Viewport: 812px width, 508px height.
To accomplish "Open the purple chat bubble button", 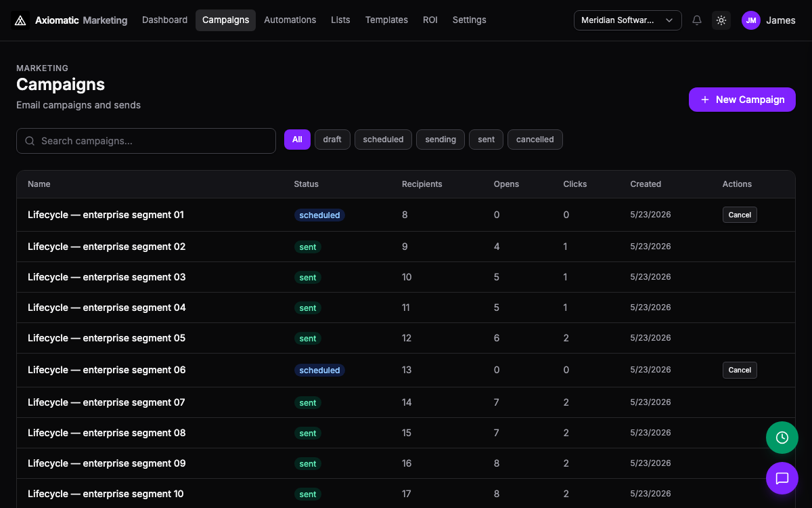I will point(782,478).
